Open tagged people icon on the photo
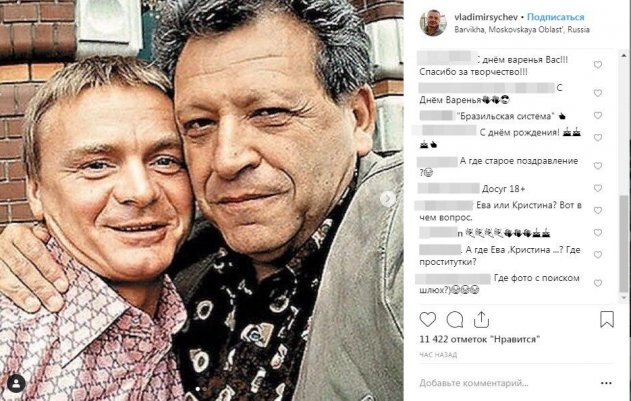The height and width of the screenshot is (401, 631). (x=16, y=383)
